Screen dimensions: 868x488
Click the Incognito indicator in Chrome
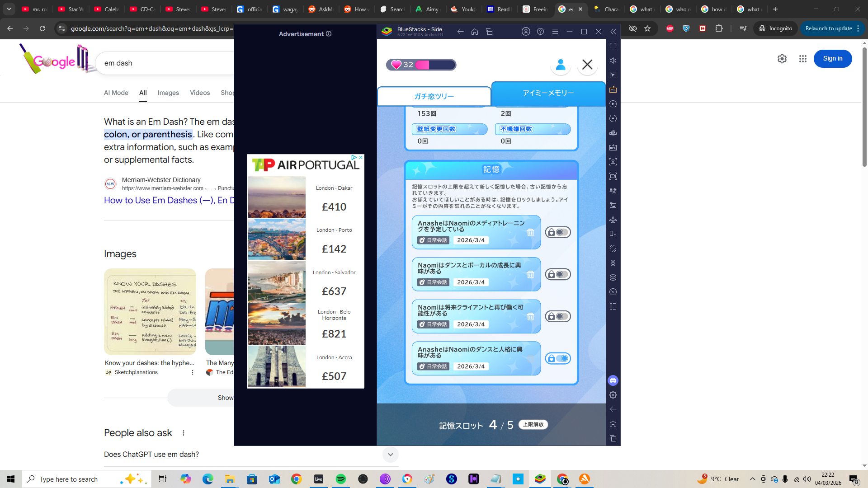[776, 28]
